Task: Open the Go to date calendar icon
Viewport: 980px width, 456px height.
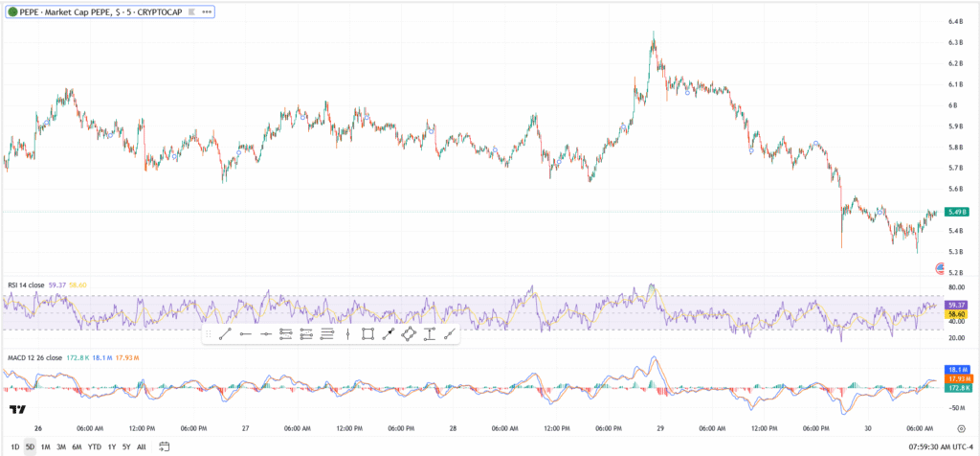Action: pos(165,446)
